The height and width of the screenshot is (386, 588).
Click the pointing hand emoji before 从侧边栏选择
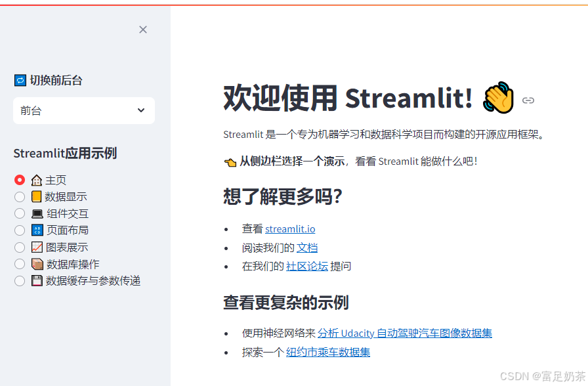[230, 162]
